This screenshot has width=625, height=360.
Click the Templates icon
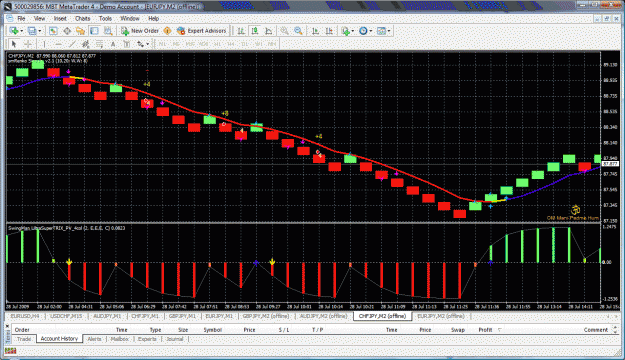(x=381, y=31)
